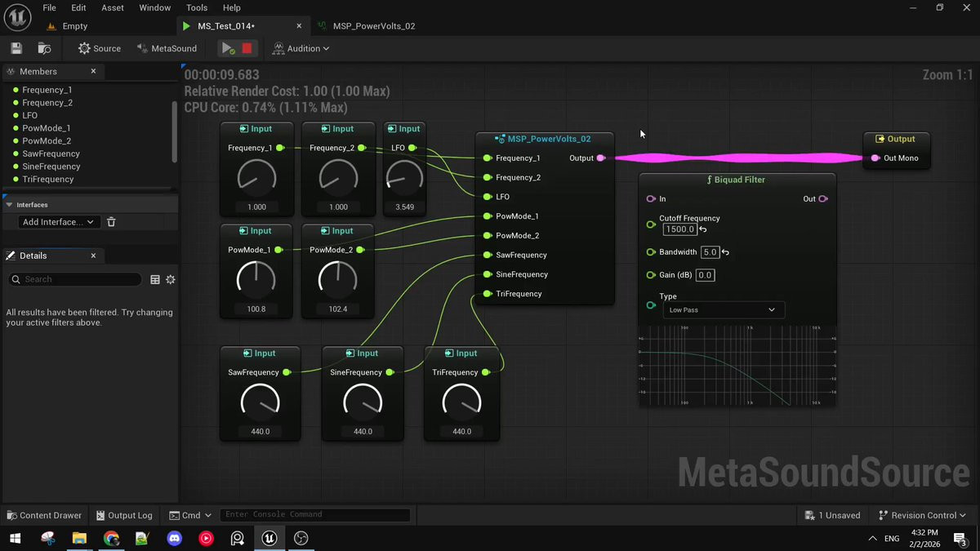Open the Edit menu

(78, 7)
